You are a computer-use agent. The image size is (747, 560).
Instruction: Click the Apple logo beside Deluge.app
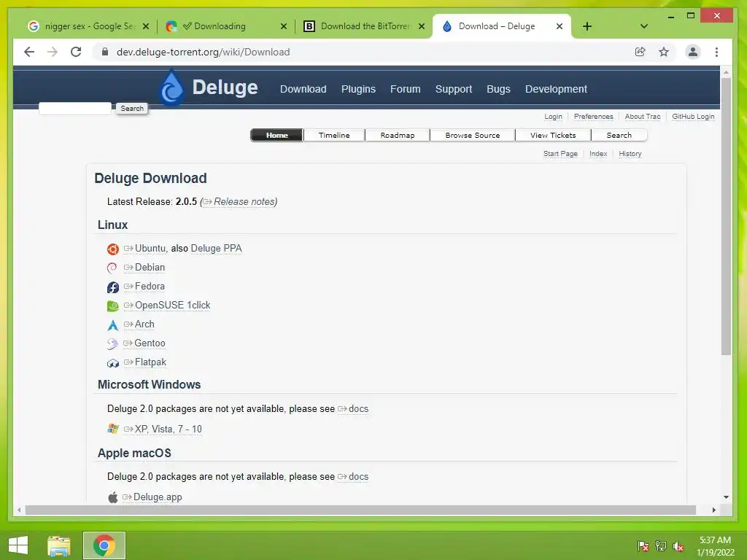113,497
